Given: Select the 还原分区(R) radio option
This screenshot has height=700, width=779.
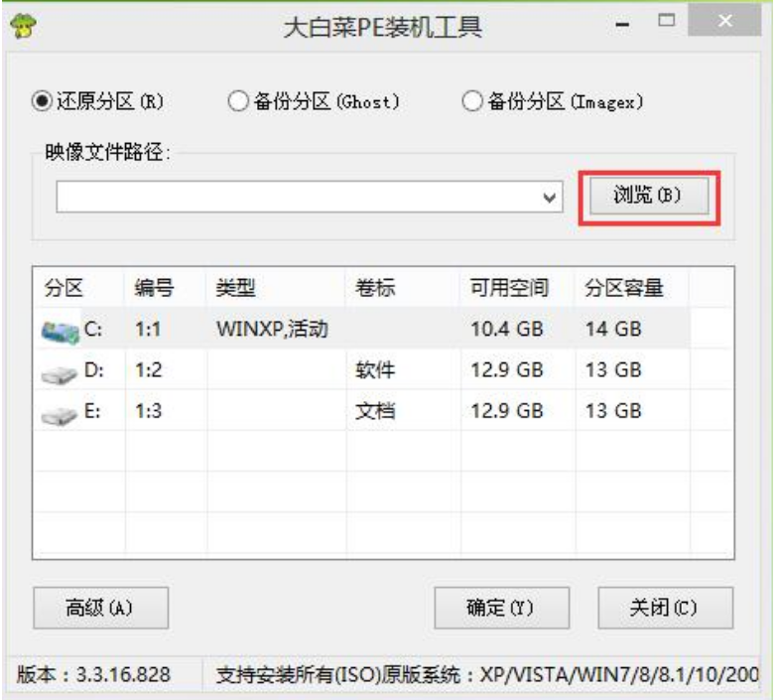Looking at the screenshot, I should click(42, 100).
